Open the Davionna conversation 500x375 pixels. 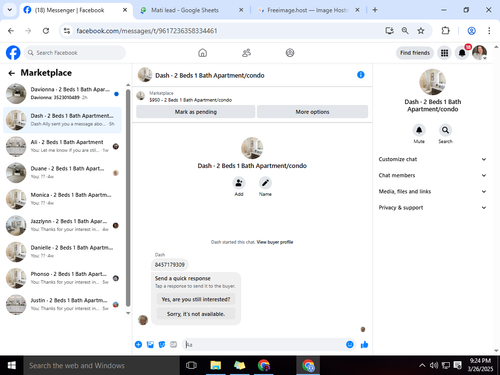[62, 94]
